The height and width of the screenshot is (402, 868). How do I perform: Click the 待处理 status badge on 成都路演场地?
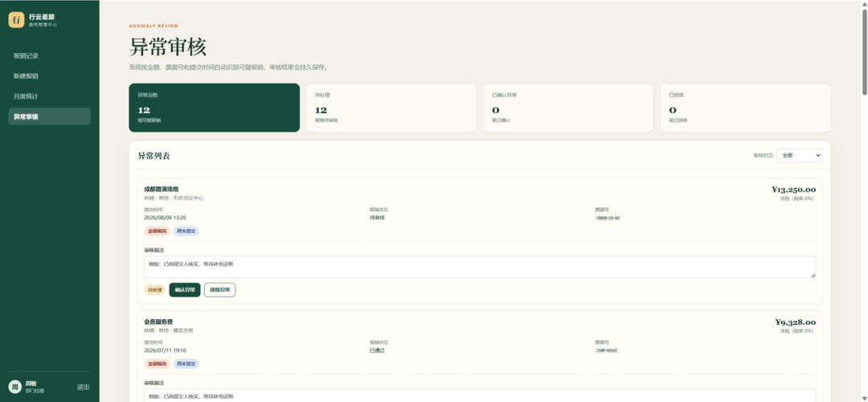154,289
